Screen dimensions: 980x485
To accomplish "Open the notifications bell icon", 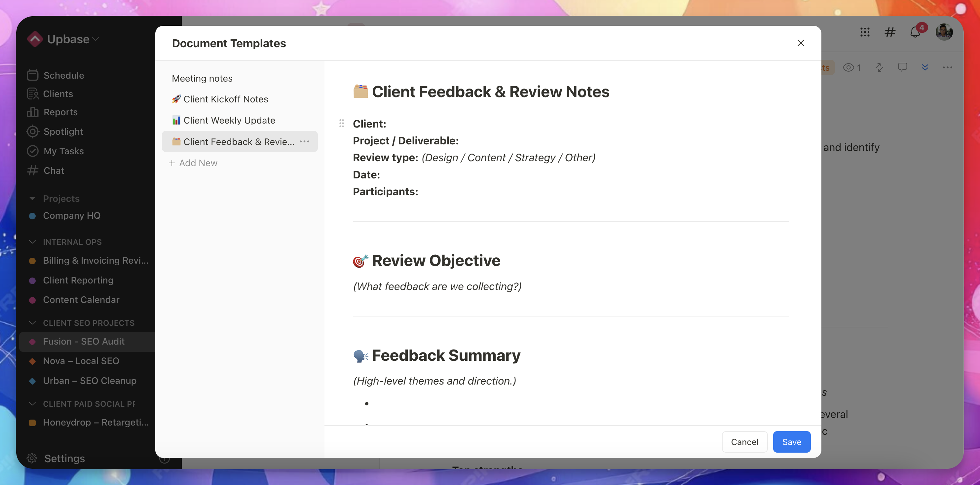I will (915, 32).
